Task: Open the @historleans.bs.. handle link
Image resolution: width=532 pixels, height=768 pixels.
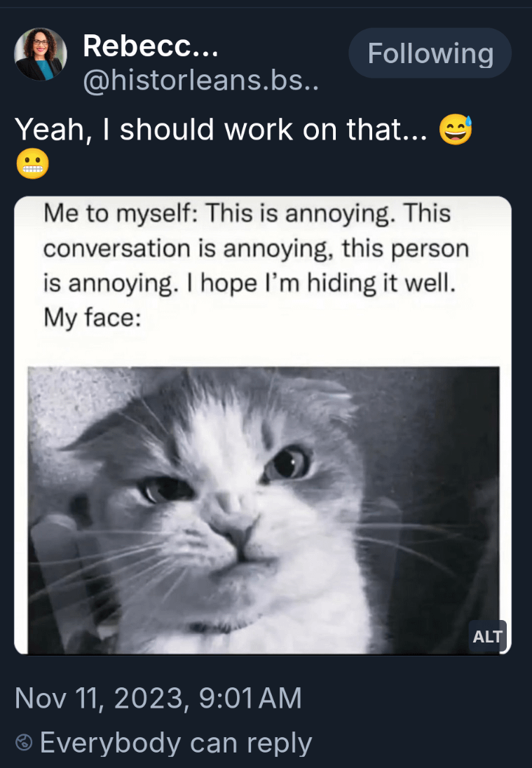Action: [x=200, y=80]
